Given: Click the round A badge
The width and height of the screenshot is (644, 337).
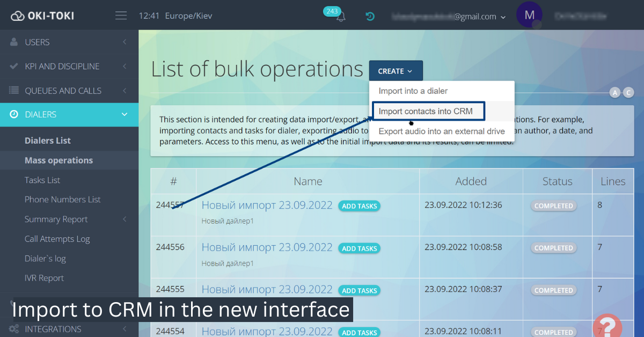Looking at the screenshot, I should point(615,93).
